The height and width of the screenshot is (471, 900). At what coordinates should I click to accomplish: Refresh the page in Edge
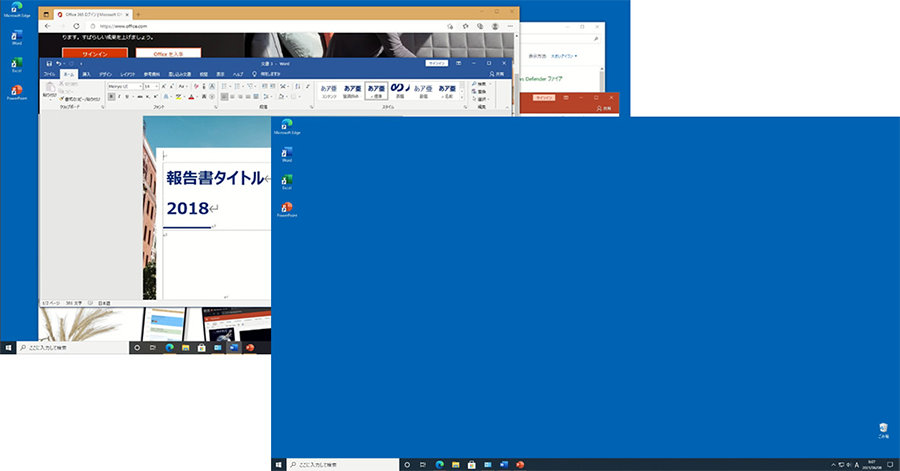point(76,26)
